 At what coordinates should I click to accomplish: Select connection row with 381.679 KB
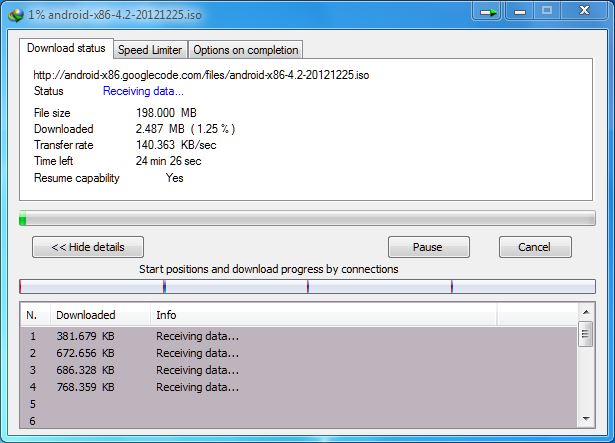point(298,336)
